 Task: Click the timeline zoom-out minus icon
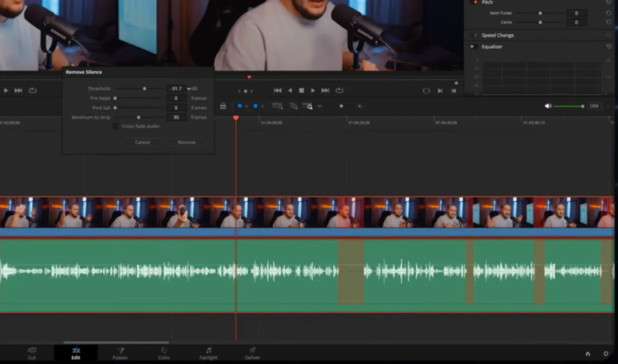(320, 106)
